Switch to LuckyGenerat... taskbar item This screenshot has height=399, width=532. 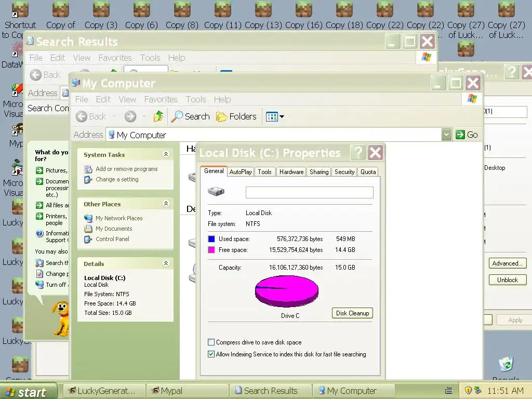click(x=103, y=391)
